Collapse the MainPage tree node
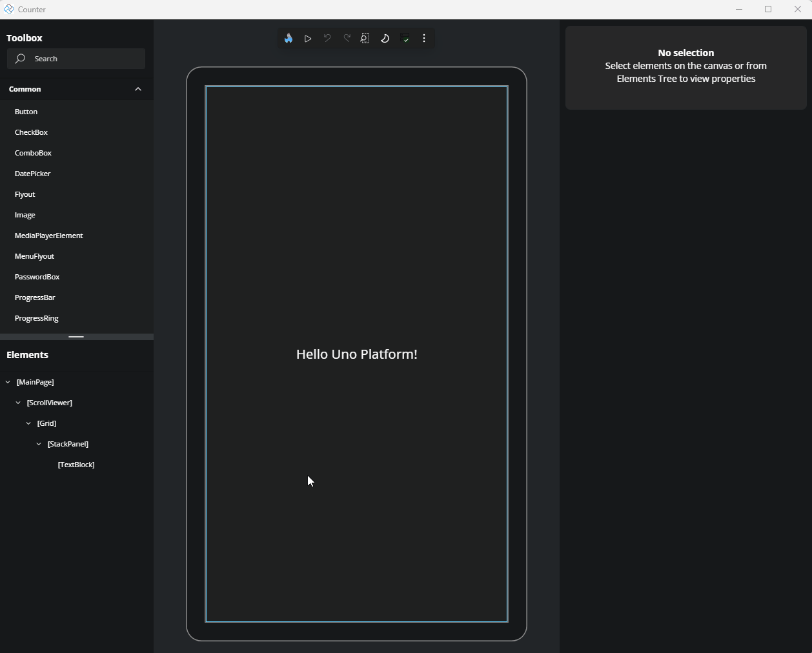This screenshot has height=653, width=812. pyautogui.click(x=7, y=382)
